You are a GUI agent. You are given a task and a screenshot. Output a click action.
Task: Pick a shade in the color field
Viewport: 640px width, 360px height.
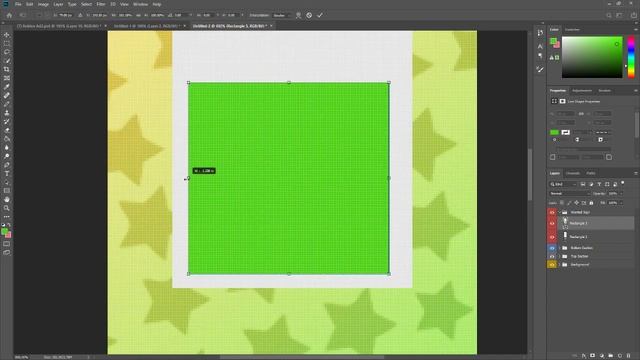[x=592, y=57]
